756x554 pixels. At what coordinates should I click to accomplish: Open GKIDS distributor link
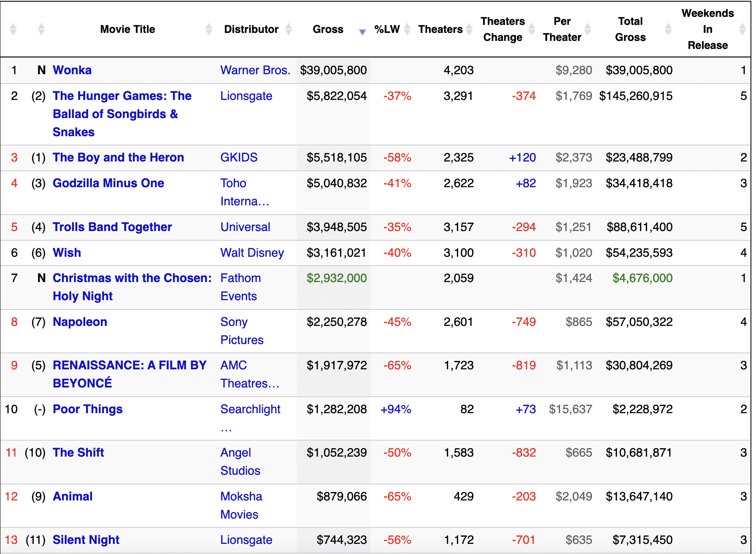coord(239,157)
